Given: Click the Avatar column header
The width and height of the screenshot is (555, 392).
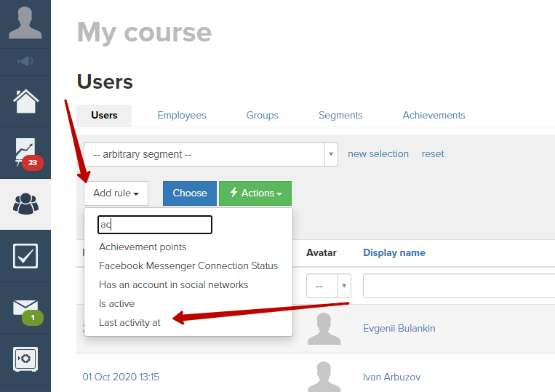Looking at the screenshot, I should point(321,252).
